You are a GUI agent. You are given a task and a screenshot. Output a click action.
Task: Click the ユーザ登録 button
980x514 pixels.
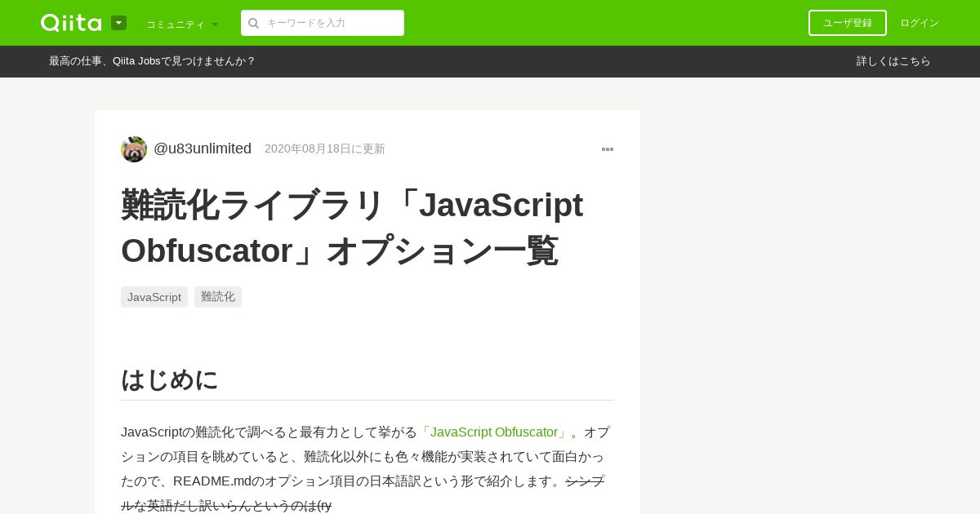[848, 23]
